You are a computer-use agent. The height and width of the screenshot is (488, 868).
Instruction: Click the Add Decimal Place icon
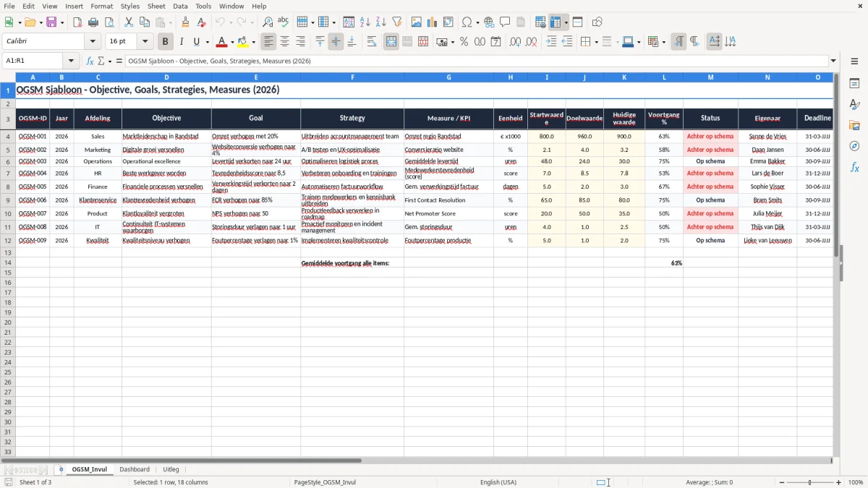point(515,42)
